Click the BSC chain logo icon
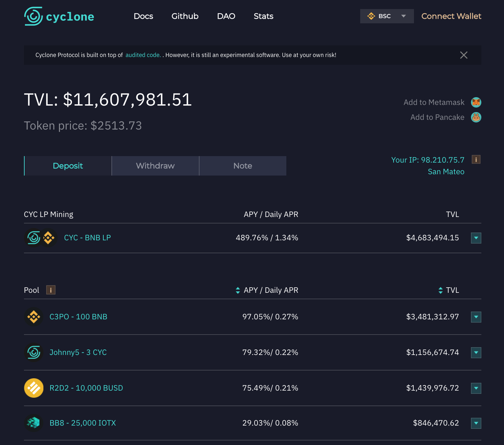 tap(371, 16)
